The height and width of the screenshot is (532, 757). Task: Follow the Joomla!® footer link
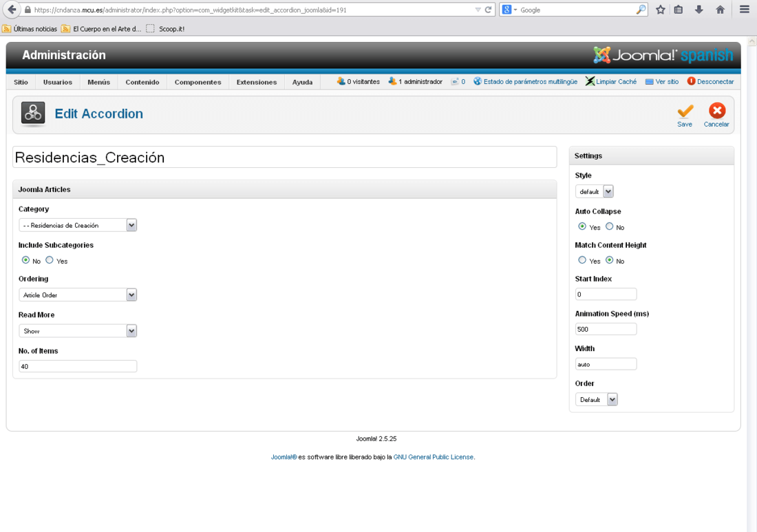click(284, 457)
